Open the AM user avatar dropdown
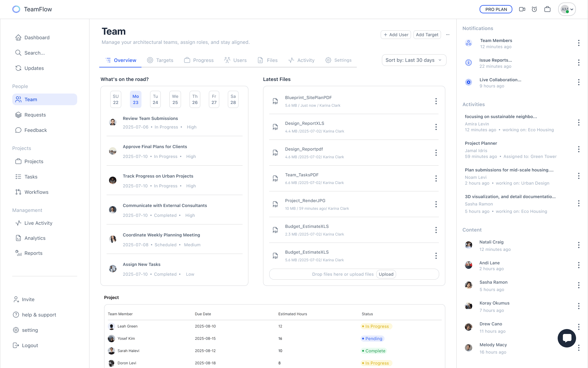588x368 pixels. [x=567, y=9]
